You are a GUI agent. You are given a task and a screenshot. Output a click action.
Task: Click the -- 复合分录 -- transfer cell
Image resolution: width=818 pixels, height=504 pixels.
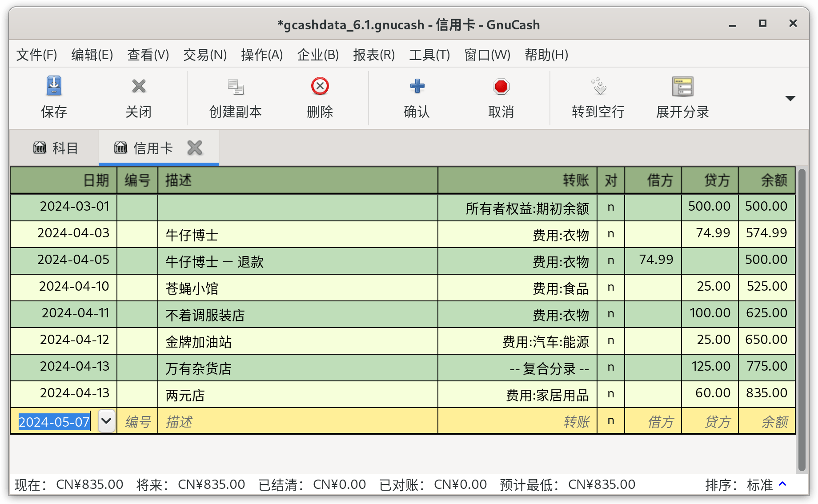click(x=517, y=368)
